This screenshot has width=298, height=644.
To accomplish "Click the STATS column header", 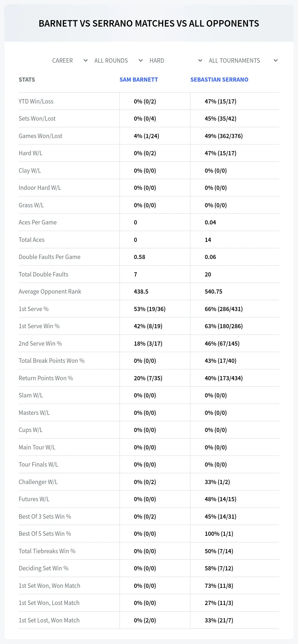I will tap(27, 80).
